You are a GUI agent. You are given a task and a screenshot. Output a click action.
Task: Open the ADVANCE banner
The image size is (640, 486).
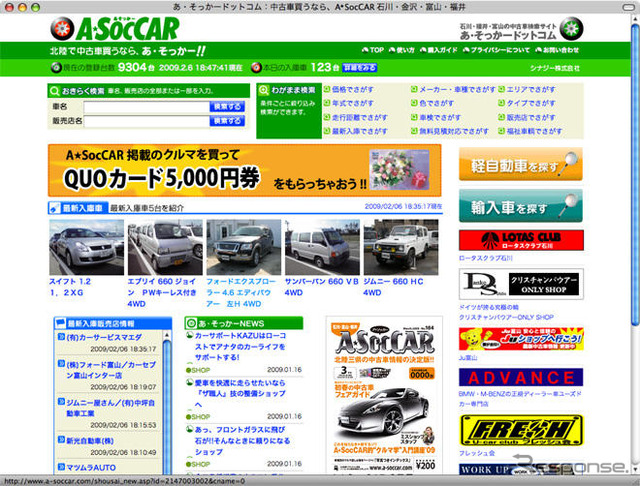pyautogui.click(x=521, y=377)
